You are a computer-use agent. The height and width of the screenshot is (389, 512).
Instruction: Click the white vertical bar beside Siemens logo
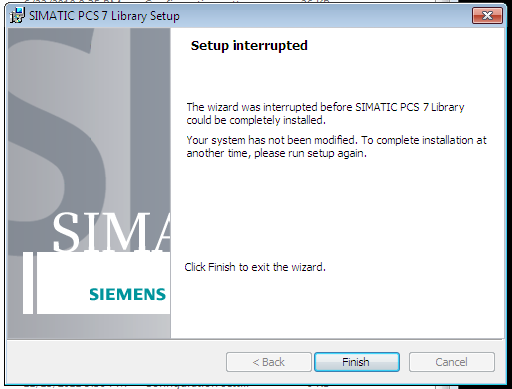pyautogui.click(x=28, y=283)
